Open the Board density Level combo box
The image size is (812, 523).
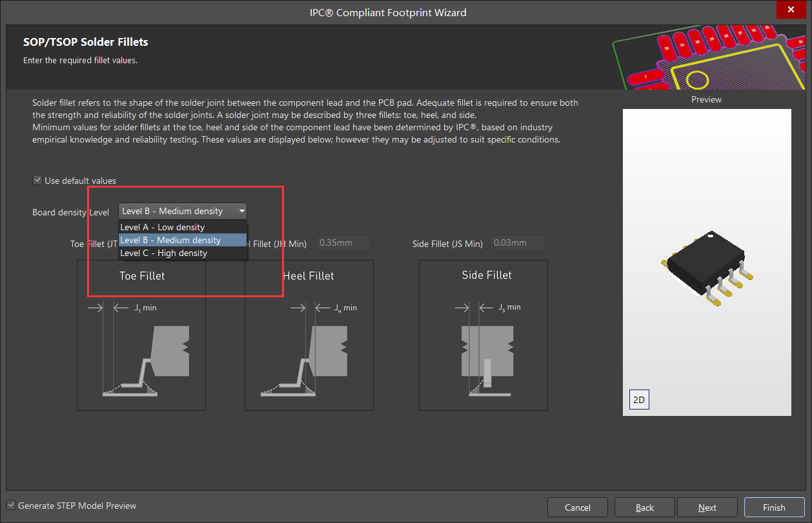click(183, 211)
